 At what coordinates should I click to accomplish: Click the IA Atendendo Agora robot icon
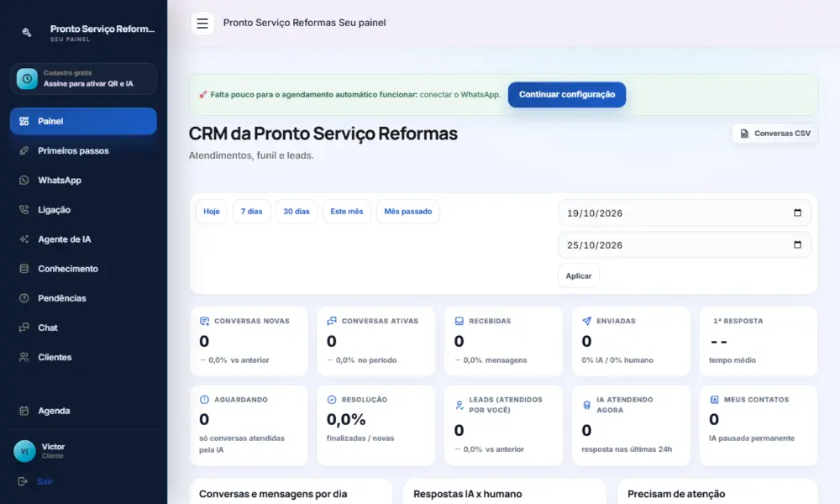[x=586, y=405]
